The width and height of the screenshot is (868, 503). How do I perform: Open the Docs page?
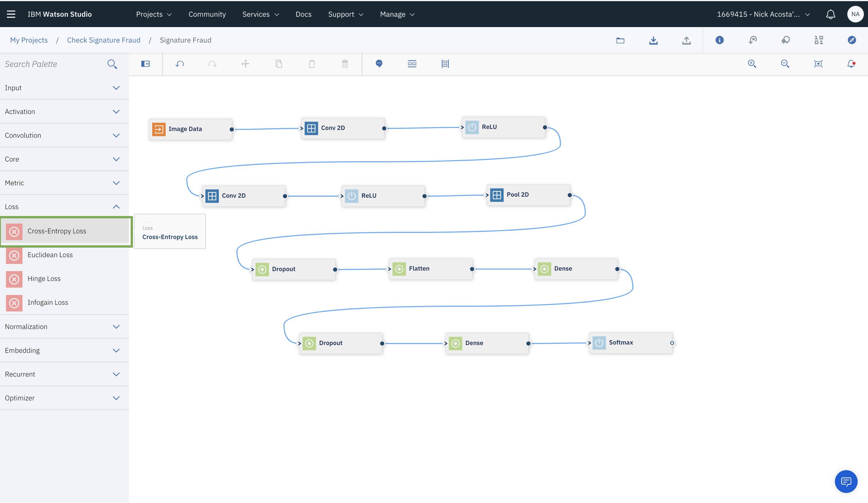pyautogui.click(x=303, y=14)
